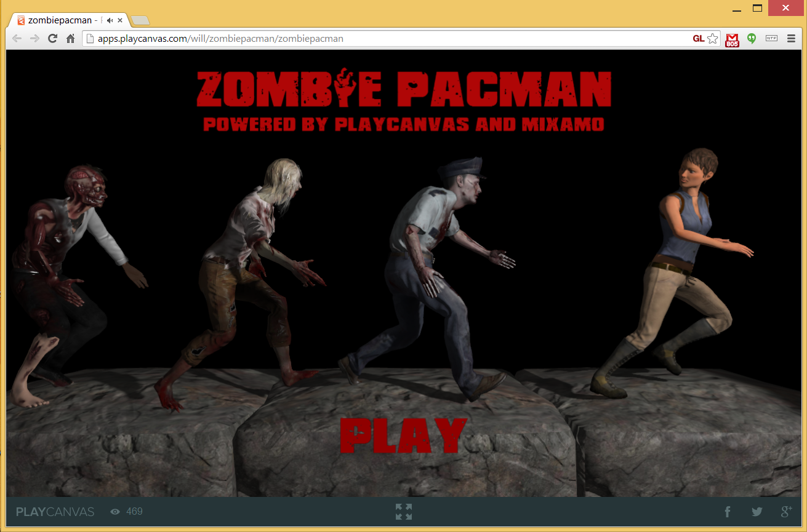Close the zombiepacman tab

click(x=120, y=20)
